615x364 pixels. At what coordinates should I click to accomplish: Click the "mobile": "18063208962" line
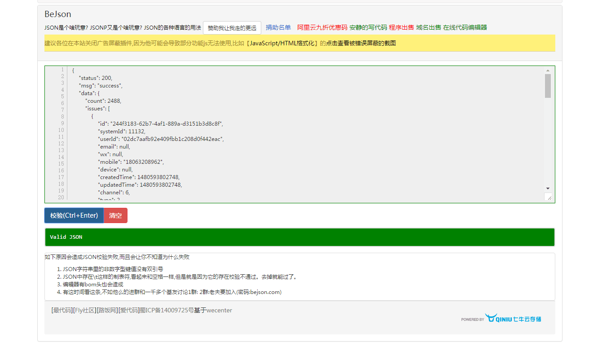[131, 162]
